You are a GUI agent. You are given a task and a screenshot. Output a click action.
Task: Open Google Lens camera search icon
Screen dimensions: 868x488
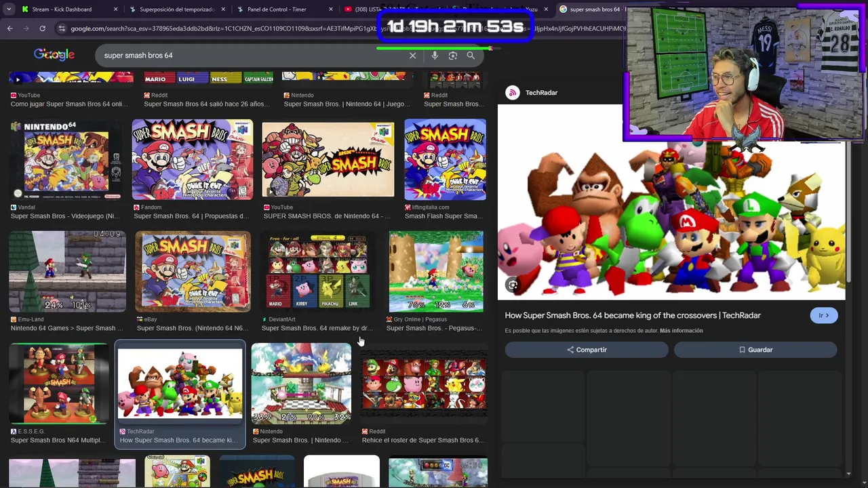452,56
